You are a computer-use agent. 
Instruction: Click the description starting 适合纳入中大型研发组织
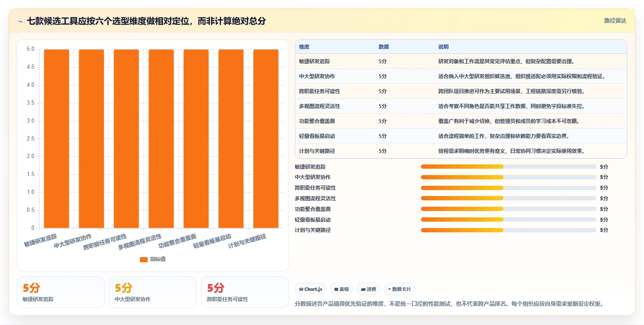pos(522,76)
